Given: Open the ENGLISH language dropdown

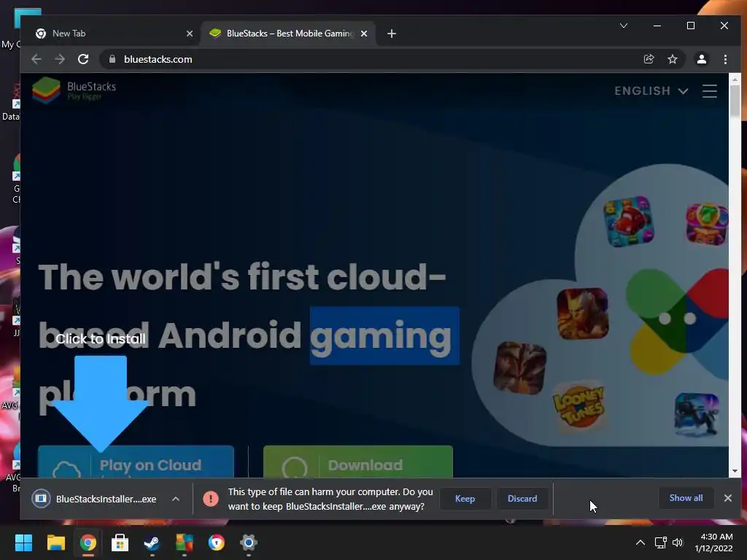Looking at the screenshot, I should (x=651, y=91).
